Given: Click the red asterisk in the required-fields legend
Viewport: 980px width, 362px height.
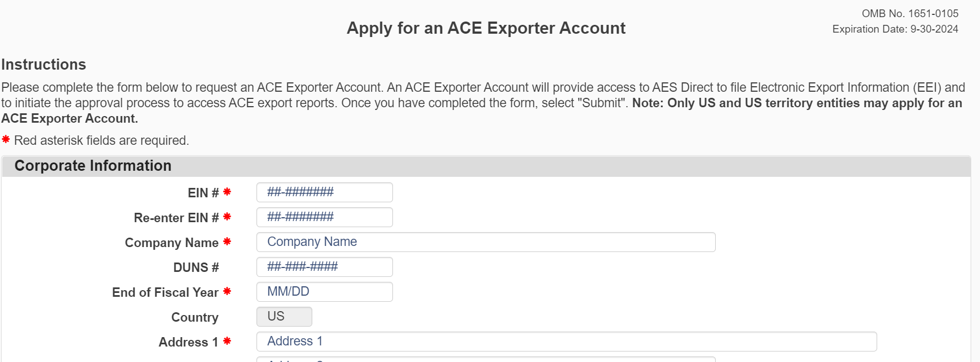Looking at the screenshot, I should click(x=6, y=140).
